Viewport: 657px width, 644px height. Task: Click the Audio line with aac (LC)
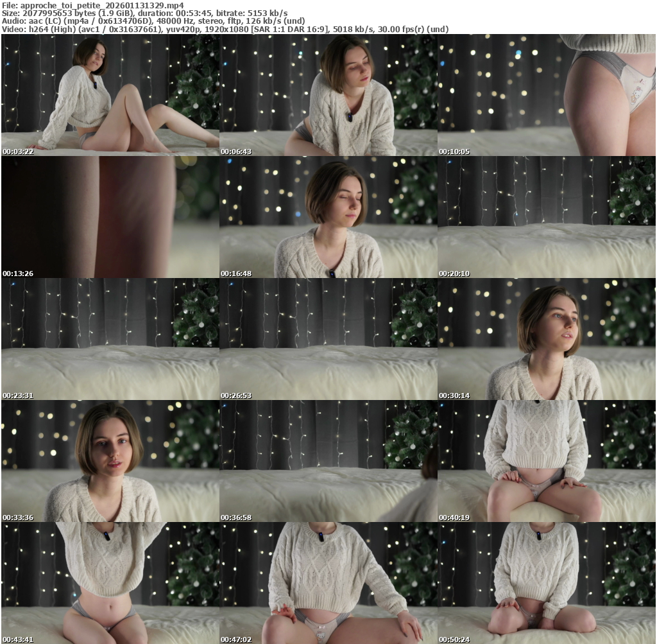click(153, 21)
